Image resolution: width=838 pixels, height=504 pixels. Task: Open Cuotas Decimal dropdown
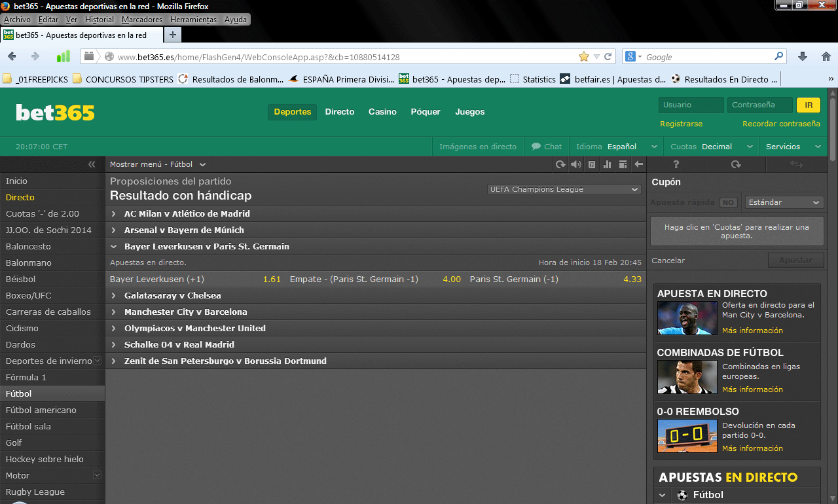point(710,147)
